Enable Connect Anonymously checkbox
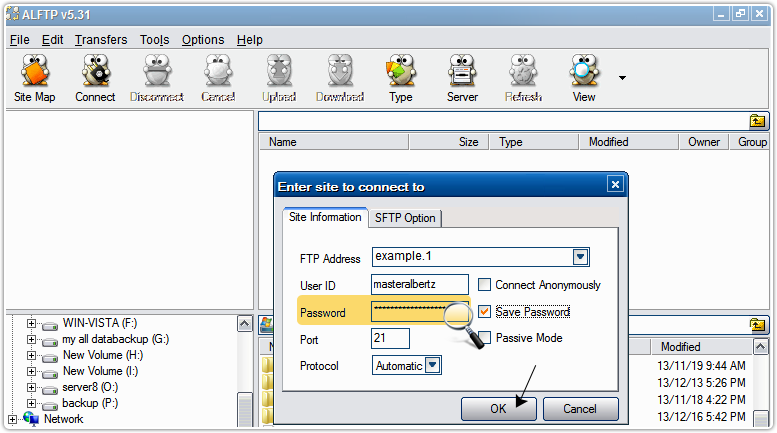The height and width of the screenshot is (433, 777). (484, 284)
